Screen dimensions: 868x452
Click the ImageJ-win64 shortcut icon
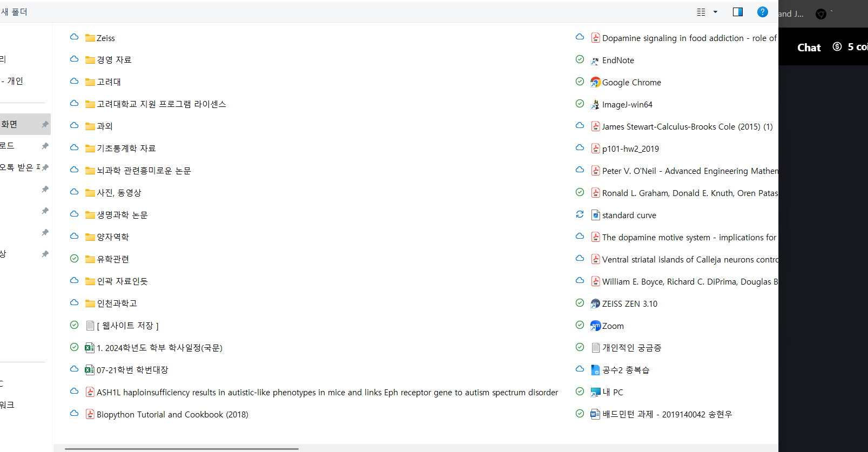(x=595, y=105)
